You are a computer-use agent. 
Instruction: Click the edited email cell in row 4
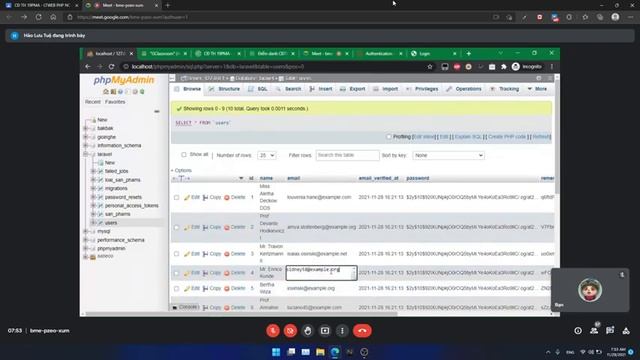(321, 273)
